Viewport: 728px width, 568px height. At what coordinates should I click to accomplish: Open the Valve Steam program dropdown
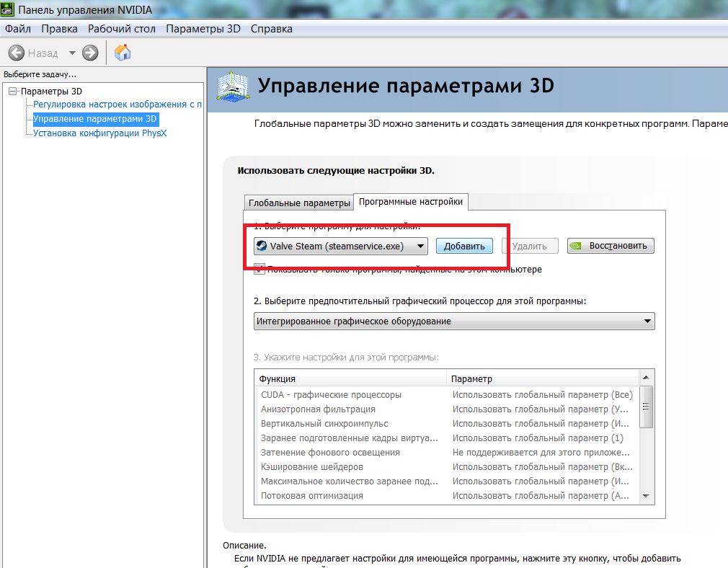click(x=341, y=246)
